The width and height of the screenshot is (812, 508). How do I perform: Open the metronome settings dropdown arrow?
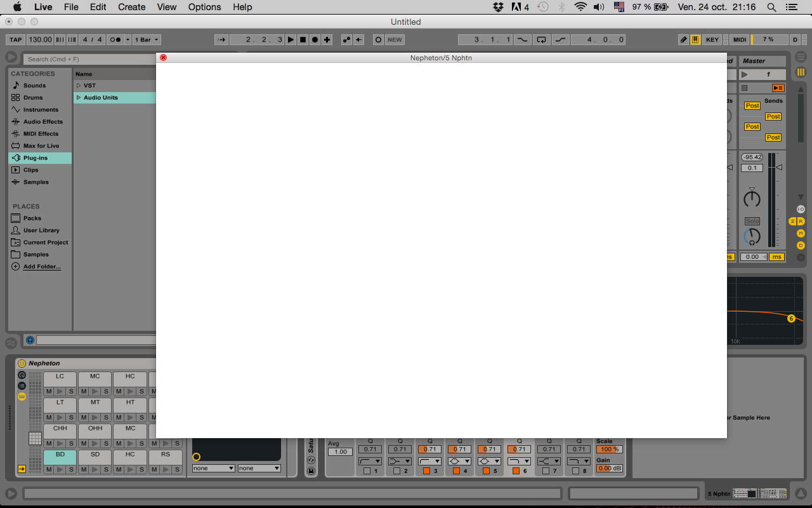[x=128, y=39]
